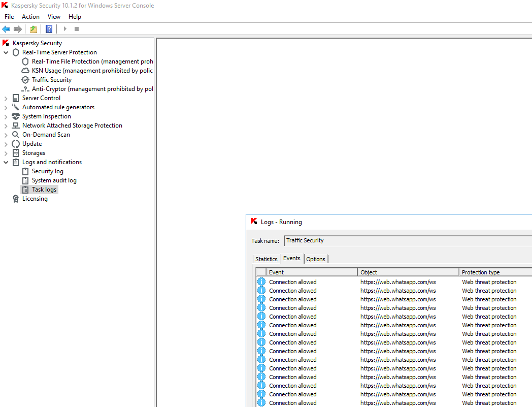
Task: Click the Licensing badge icon
Action: pos(16,199)
